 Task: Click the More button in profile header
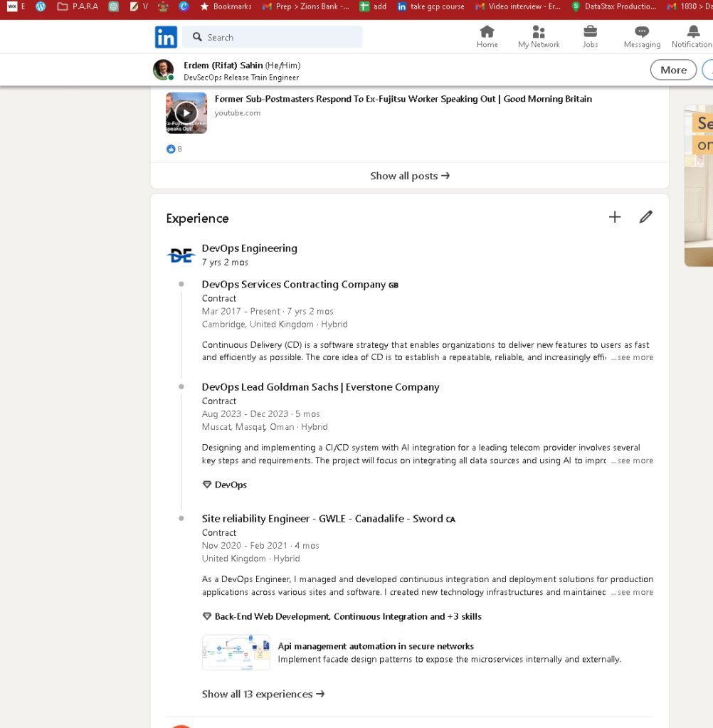pyautogui.click(x=673, y=70)
